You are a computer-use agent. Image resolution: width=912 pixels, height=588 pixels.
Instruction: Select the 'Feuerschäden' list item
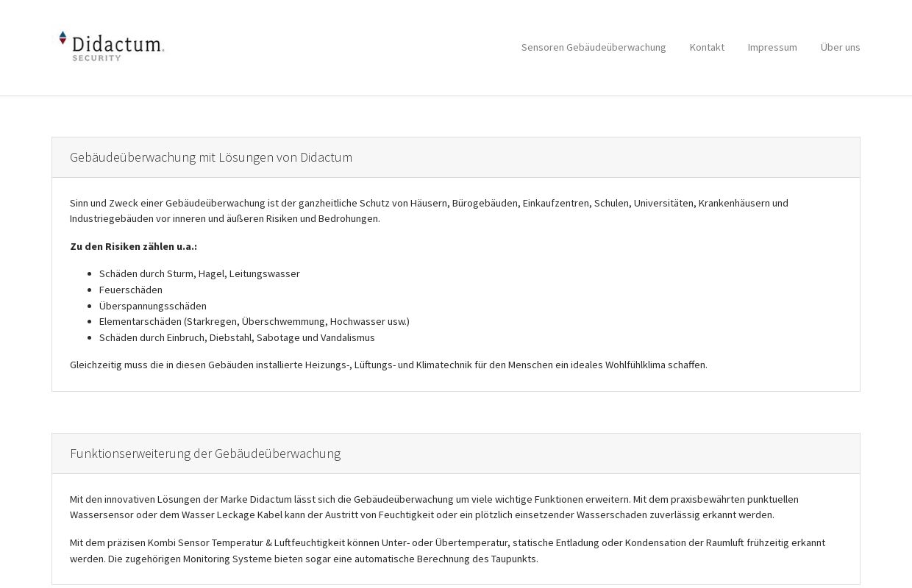click(131, 290)
